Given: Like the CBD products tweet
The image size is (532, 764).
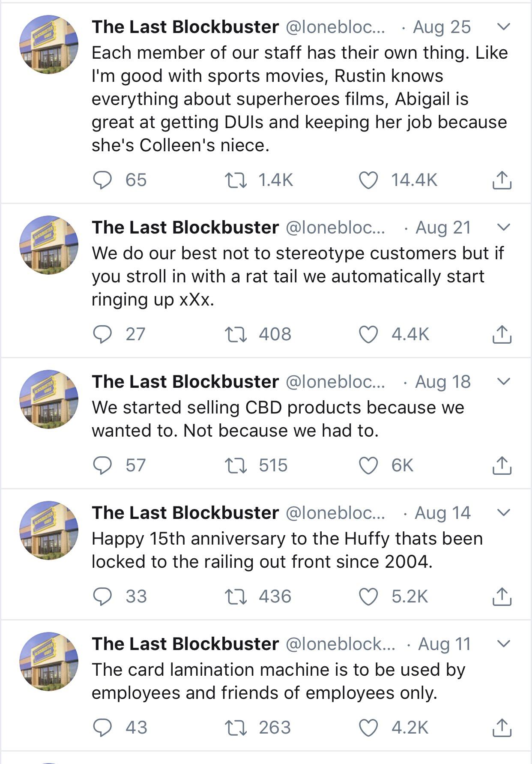Looking at the screenshot, I should pyautogui.click(x=368, y=465).
